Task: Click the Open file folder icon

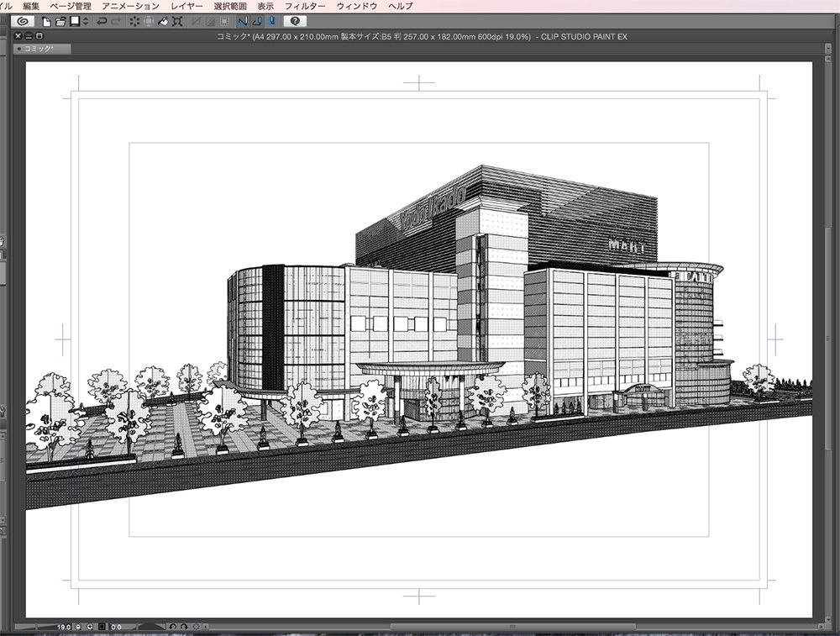Action: click(60, 22)
